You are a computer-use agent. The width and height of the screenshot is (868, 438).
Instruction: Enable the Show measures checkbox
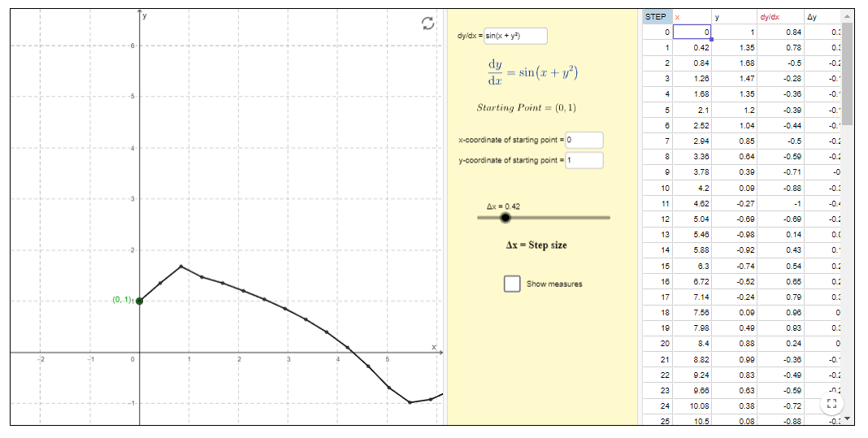tap(512, 284)
